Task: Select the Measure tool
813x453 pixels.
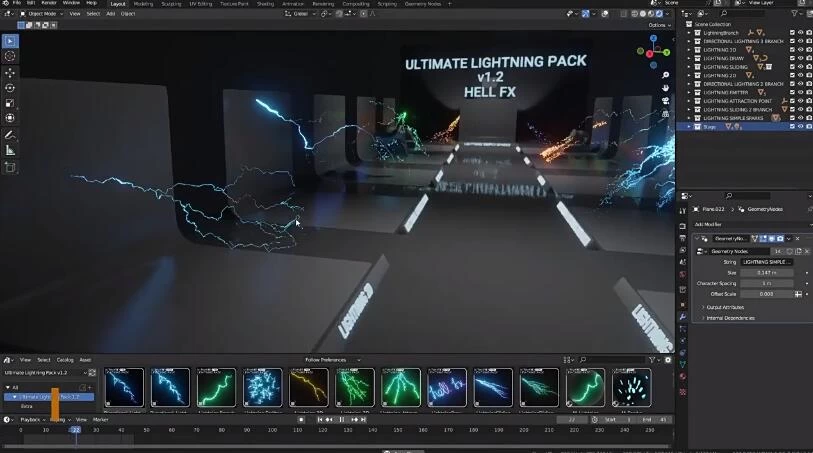Action: tap(10, 150)
